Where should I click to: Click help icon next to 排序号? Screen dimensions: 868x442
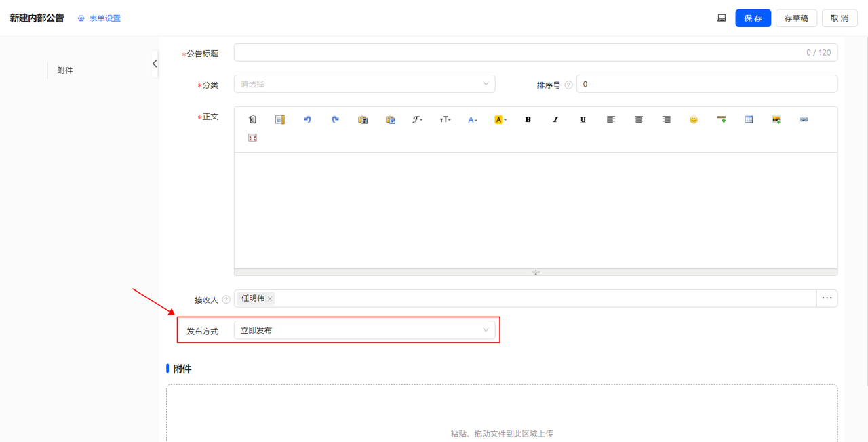click(568, 85)
